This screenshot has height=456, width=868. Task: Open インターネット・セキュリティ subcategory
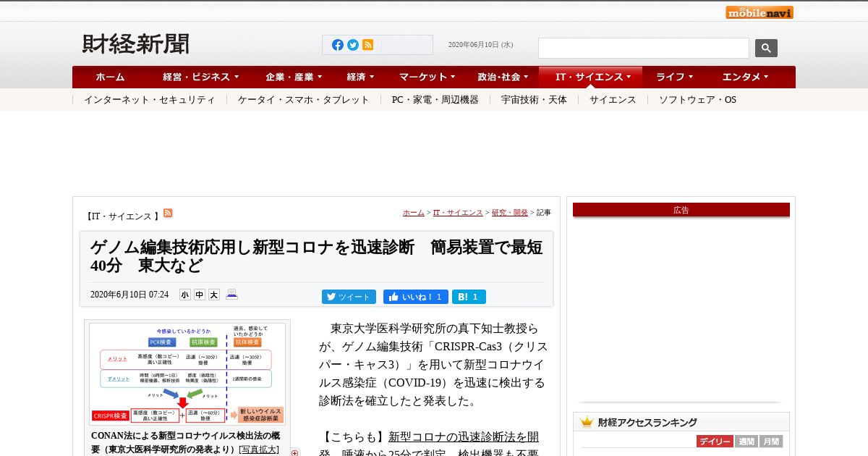point(149,100)
